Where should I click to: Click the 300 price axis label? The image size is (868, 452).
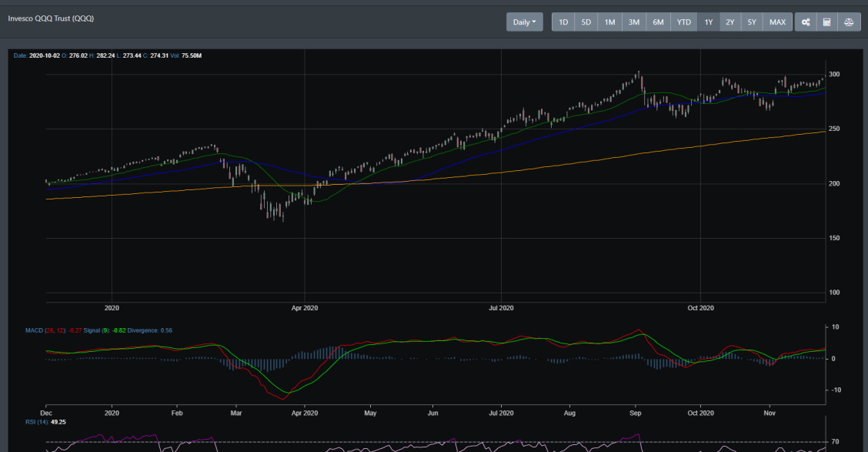(833, 74)
